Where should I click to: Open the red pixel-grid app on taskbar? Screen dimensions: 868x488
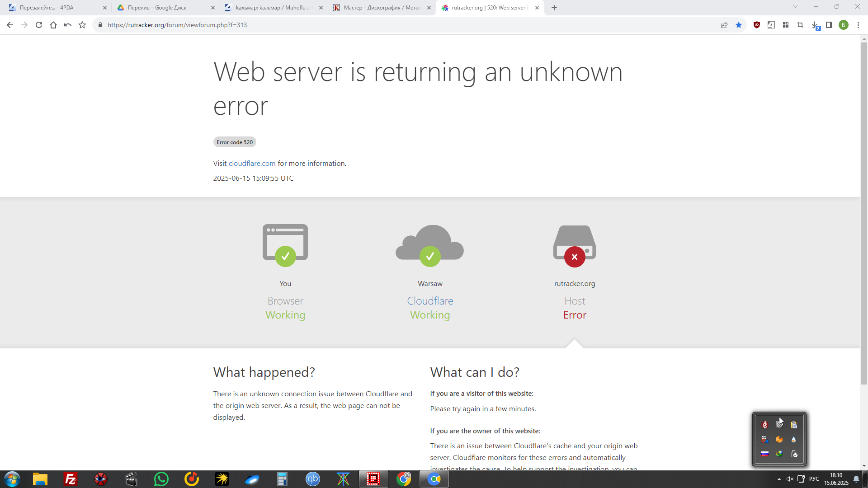pos(373,479)
